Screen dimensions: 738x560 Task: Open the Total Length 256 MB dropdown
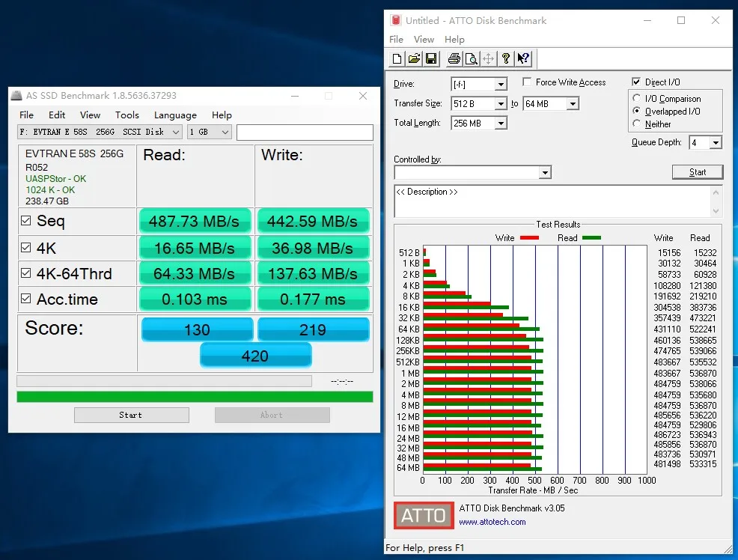click(501, 124)
